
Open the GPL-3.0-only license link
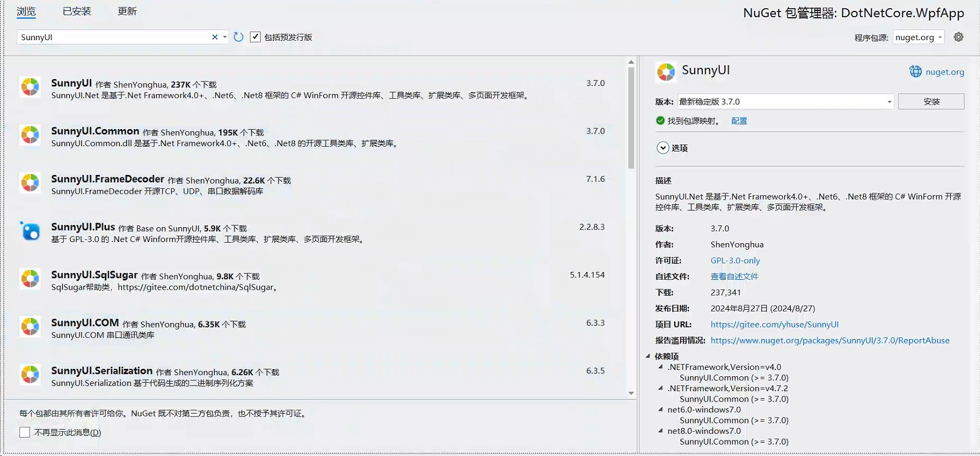(735, 260)
